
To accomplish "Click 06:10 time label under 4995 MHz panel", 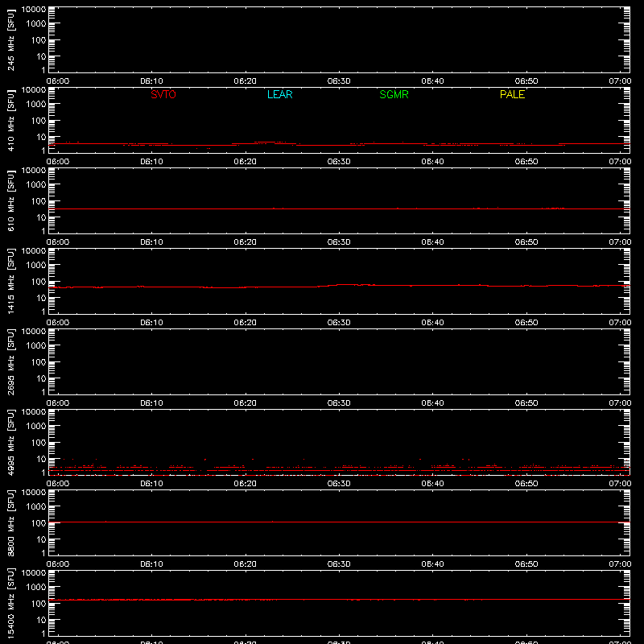I will click(151, 484).
